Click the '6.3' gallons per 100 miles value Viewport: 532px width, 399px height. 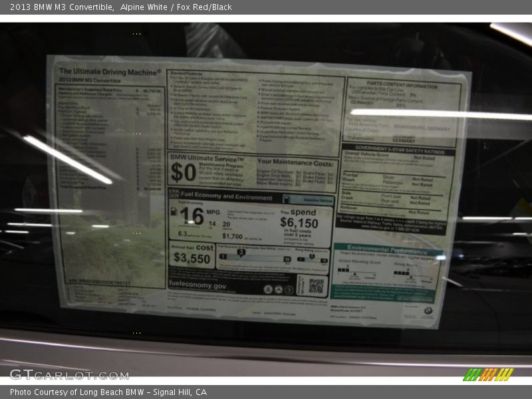(x=182, y=234)
